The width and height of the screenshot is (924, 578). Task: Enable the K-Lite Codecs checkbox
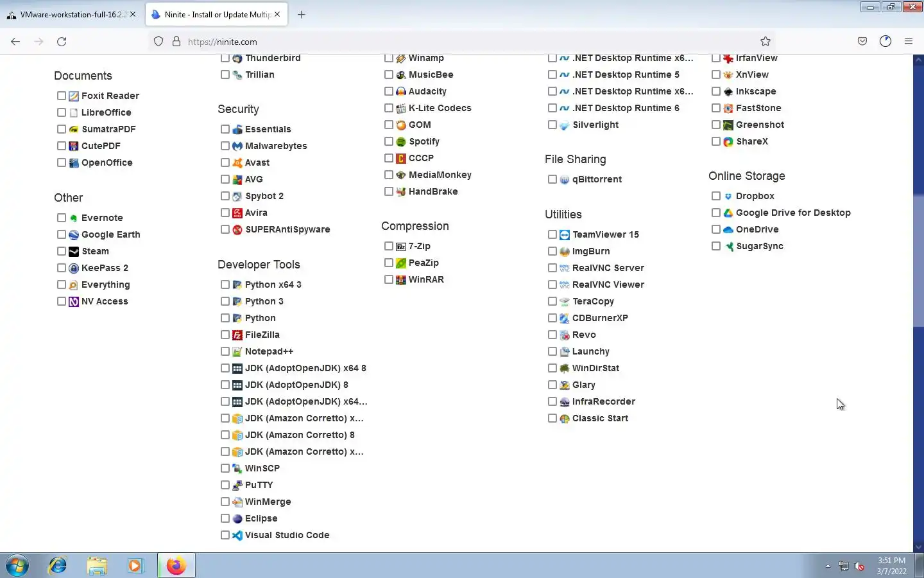(389, 108)
